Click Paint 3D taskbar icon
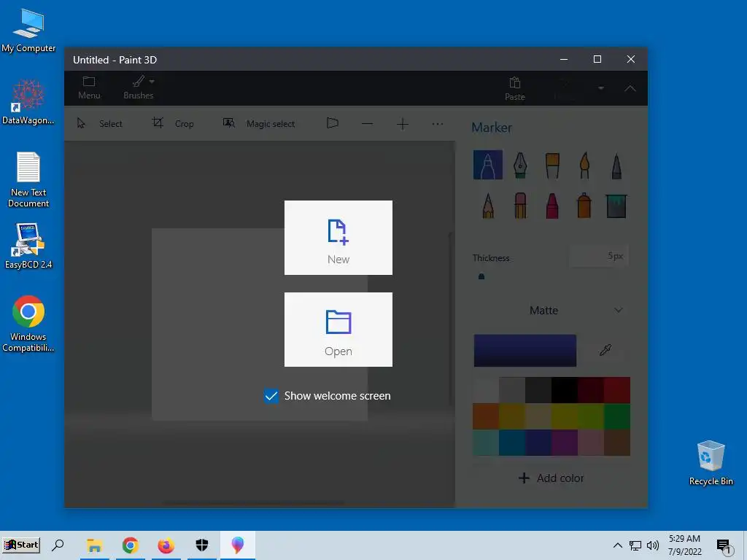 coord(237,545)
